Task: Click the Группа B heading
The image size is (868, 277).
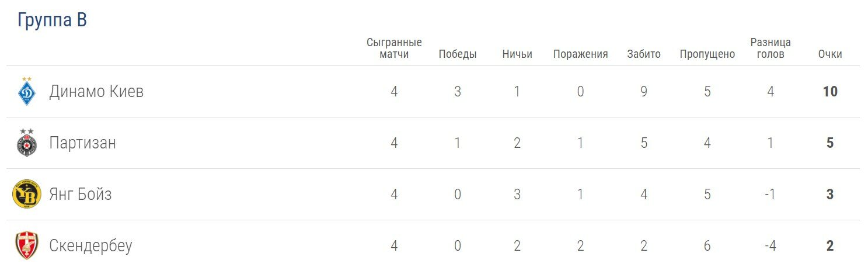Action: click(52, 20)
